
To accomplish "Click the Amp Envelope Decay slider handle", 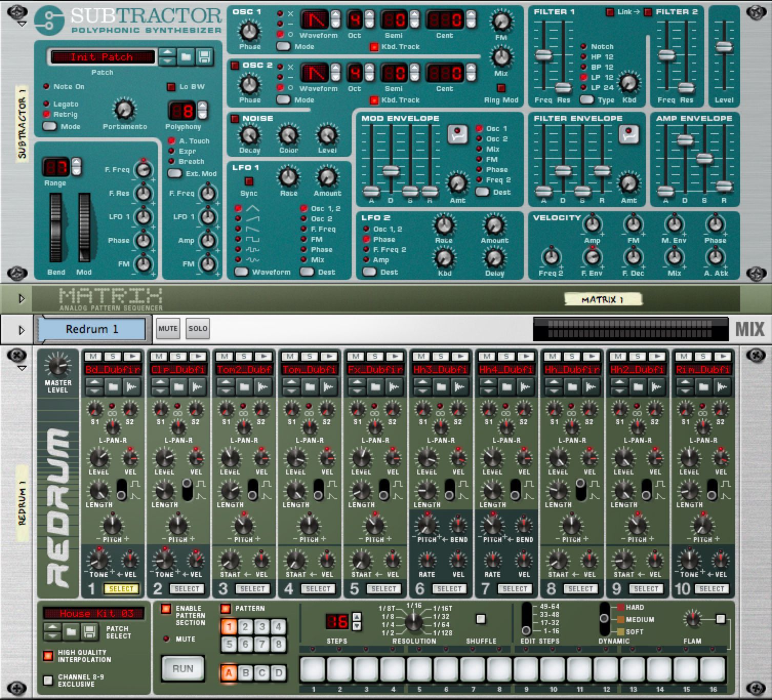I will coord(685,139).
